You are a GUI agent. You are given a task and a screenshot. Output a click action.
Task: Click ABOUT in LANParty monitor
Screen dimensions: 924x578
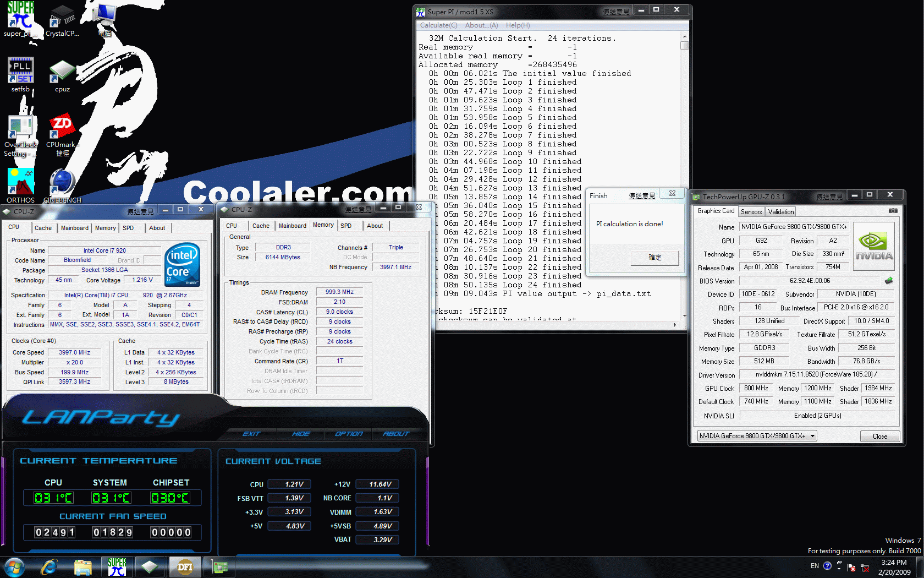(396, 434)
